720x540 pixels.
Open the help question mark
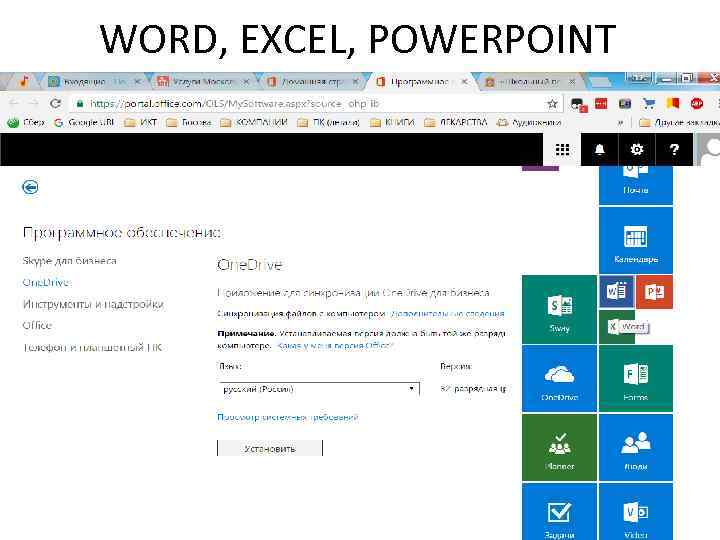(x=674, y=150)
